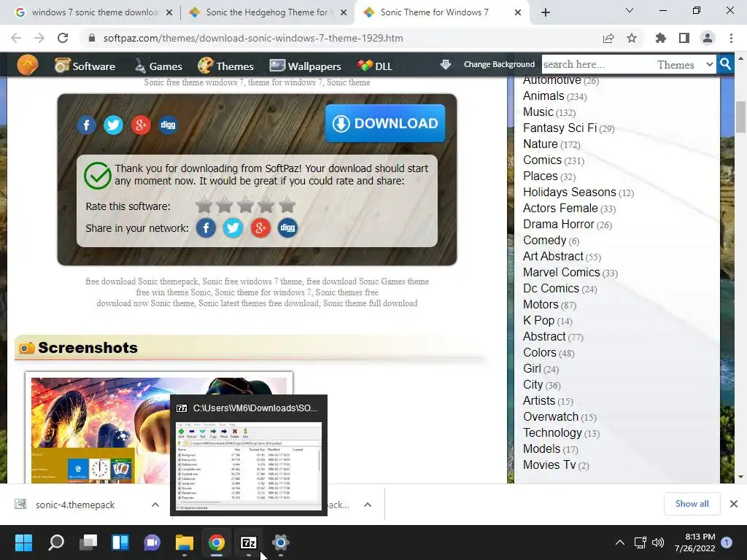Rate this software three stars

(245, 205)
